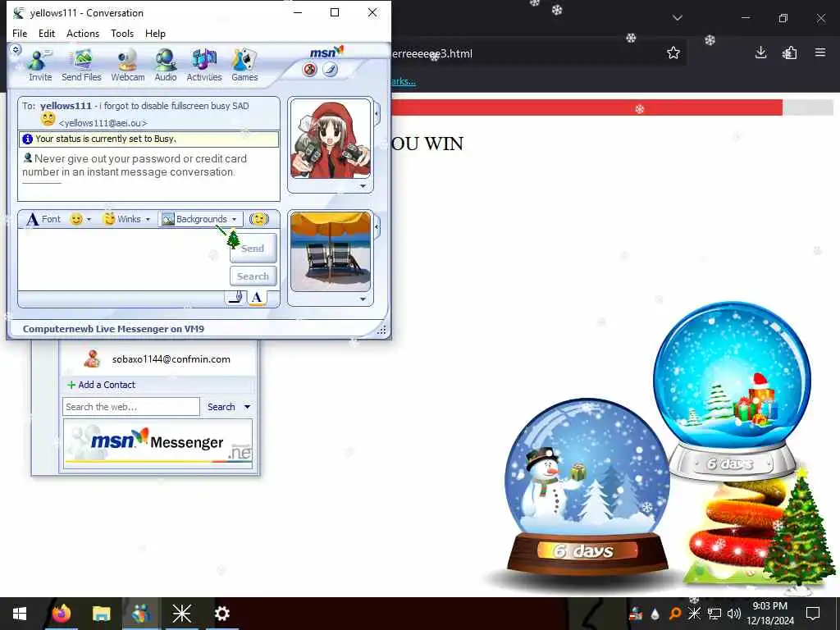Click the Windows Start button
This screenshot has height=630, width=840.
20,614
